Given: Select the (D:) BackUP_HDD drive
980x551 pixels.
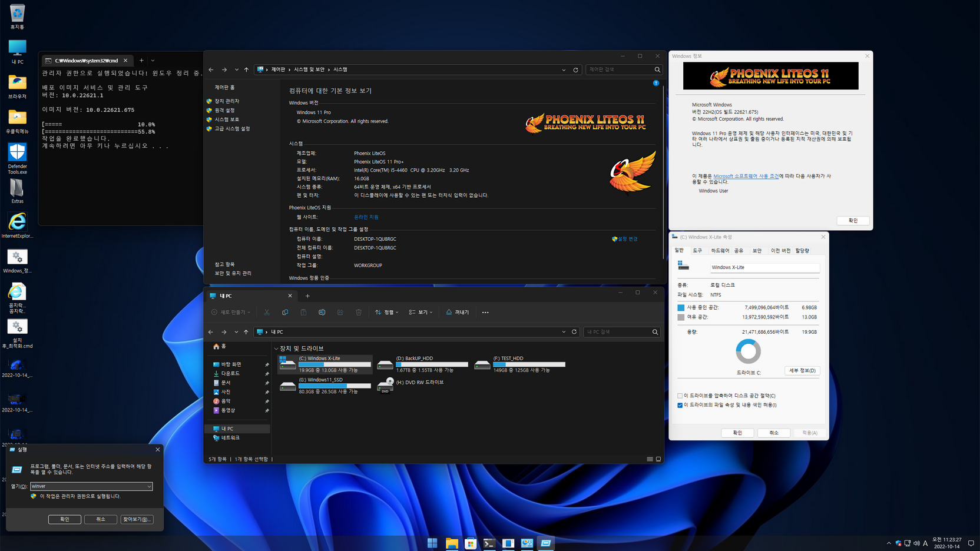Looking at the screenshot, I should click(423, 365).
